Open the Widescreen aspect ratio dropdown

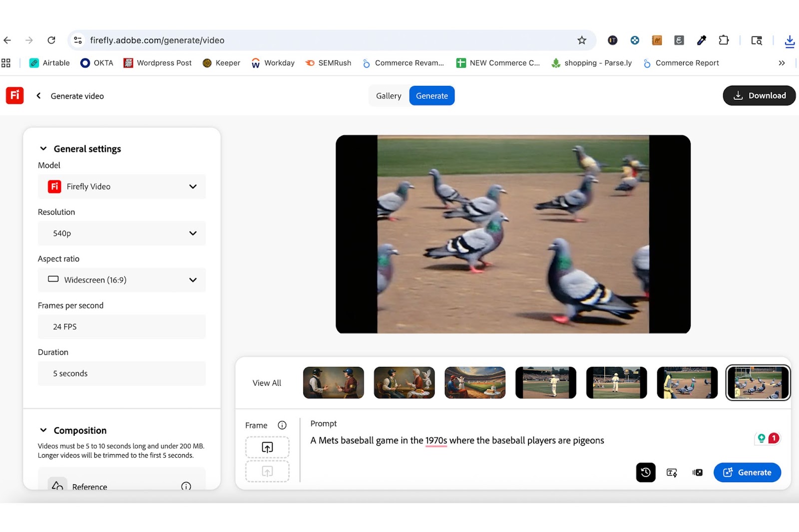tap(122, 280)
